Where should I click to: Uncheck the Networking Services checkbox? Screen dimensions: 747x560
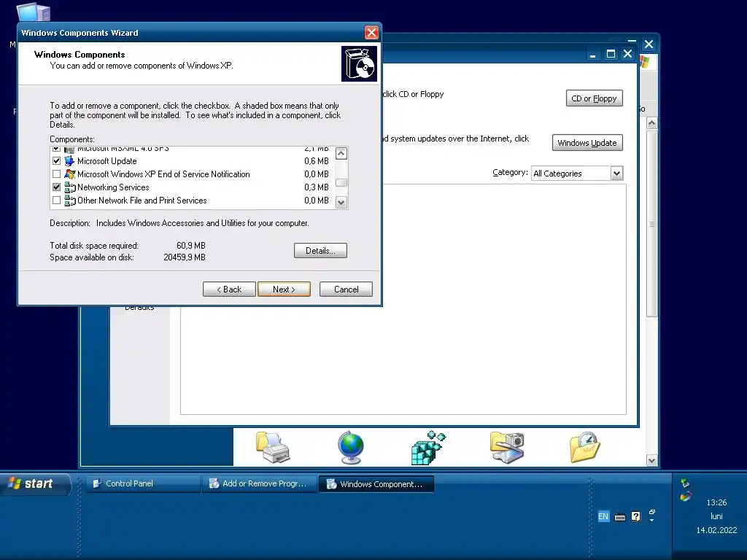pos(57,187)
